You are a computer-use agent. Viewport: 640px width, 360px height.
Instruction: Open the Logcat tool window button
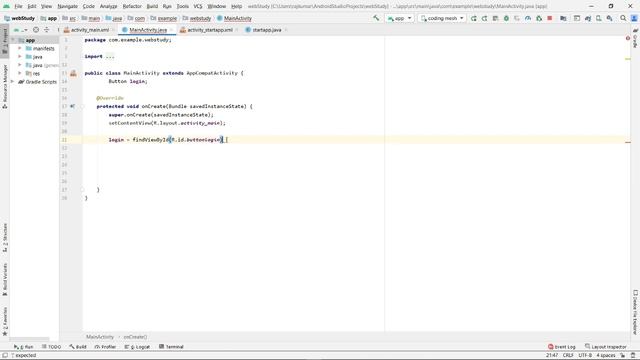click(x=137, y=347)
